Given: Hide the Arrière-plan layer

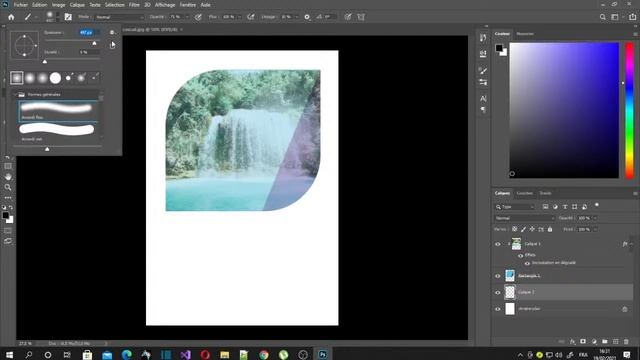Looking at the screenshot, I should pos(498,309).
